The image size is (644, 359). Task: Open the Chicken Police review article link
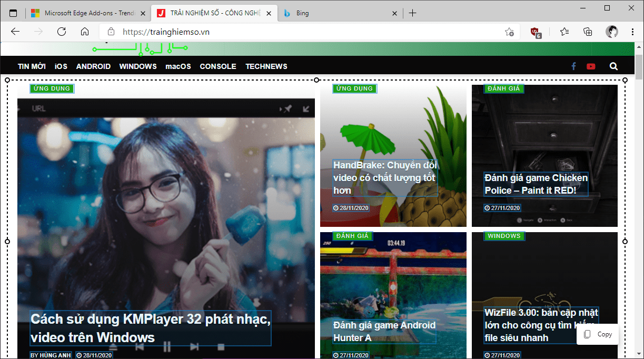click(x=535, y=184)
